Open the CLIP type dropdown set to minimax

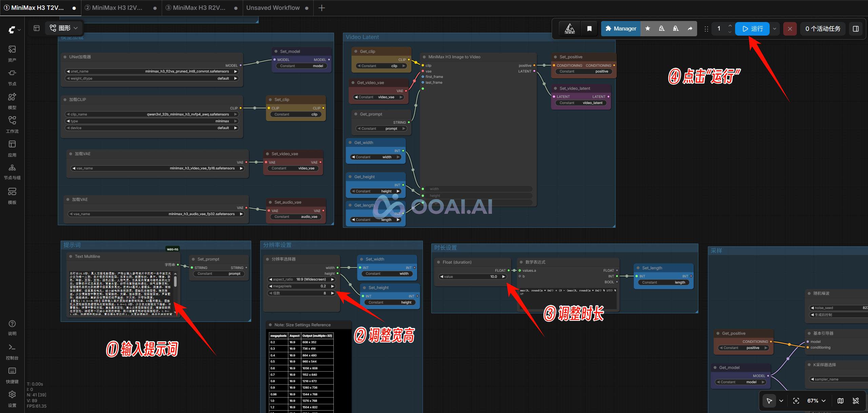click(x=152, y=121)
